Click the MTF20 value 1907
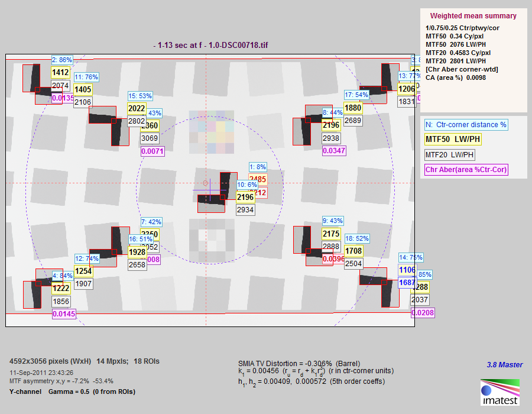 click(83, 284)
